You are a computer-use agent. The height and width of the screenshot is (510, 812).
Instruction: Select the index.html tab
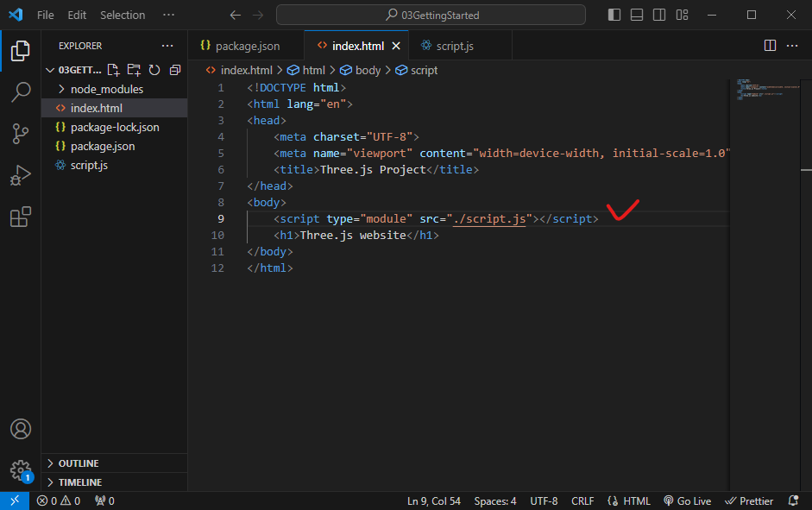tap(356, 46)
